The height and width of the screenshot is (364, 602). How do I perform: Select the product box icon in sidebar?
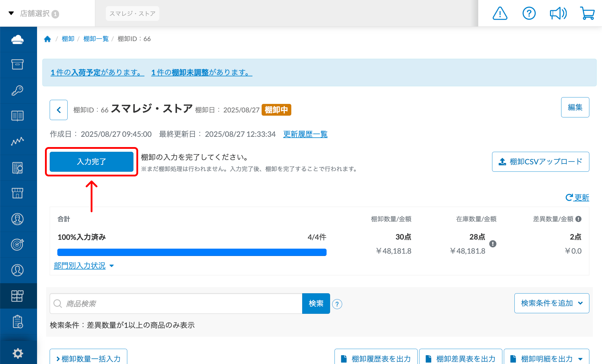click(x=18, y=65)
